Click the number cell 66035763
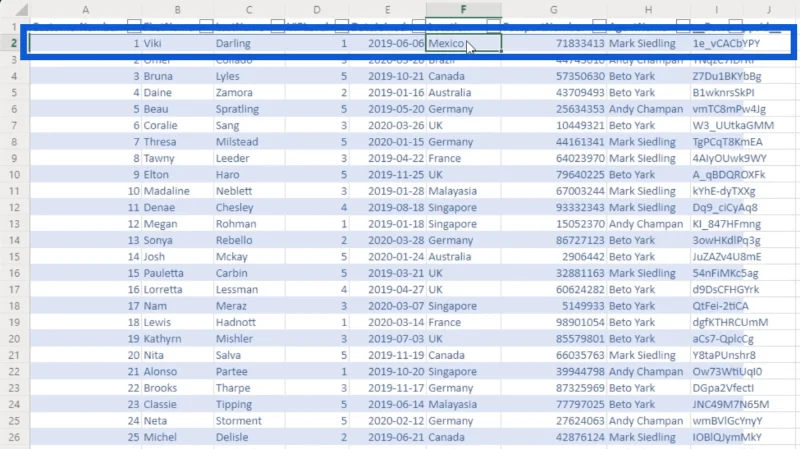800x449 pixels. click(554, 355)
